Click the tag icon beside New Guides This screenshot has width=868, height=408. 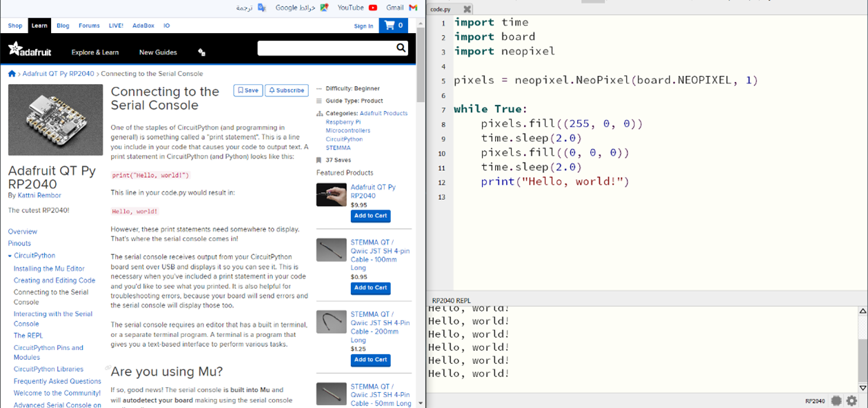point(201,52)
